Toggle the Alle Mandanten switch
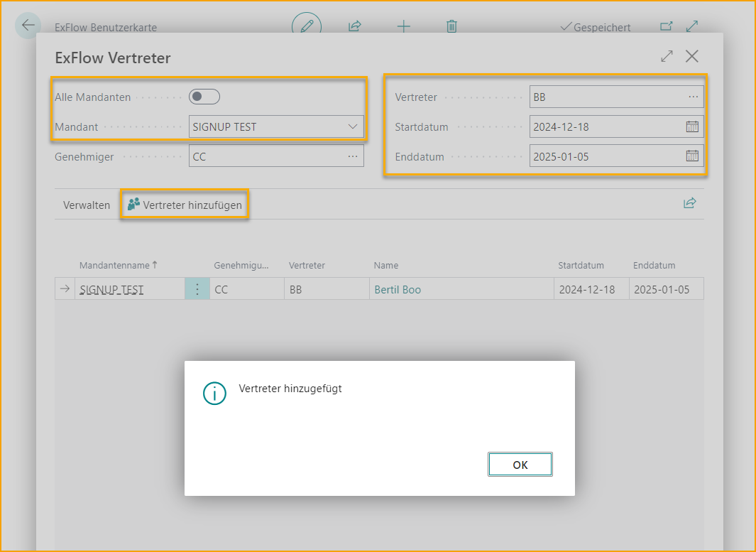Screen dimensions: 756x552 [x=204, y=97]
